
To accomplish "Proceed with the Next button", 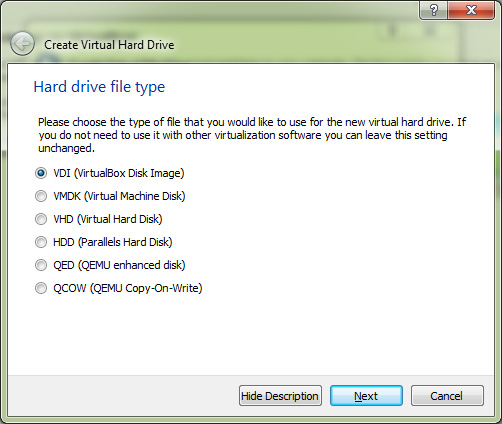I will coord(366,396).
